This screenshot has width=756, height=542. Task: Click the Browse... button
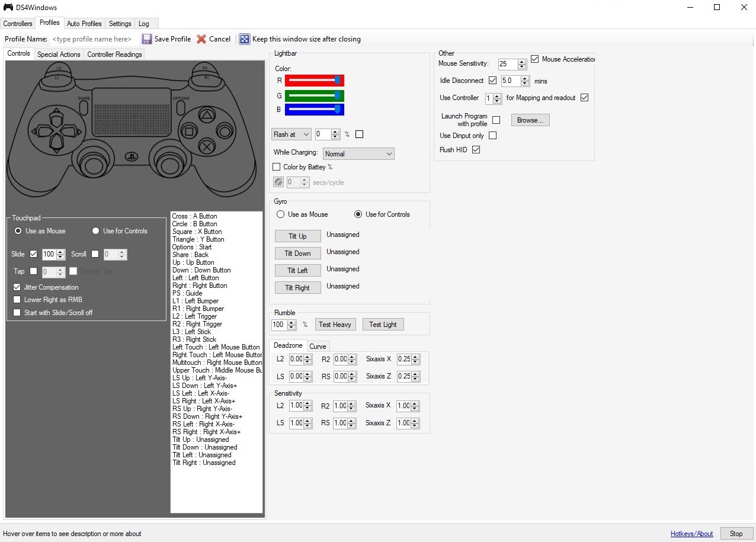530,120
